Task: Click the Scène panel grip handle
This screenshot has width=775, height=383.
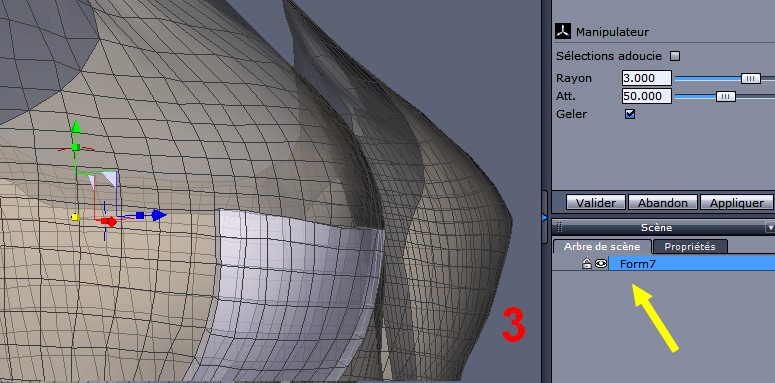Action: (x=560, y=227)
